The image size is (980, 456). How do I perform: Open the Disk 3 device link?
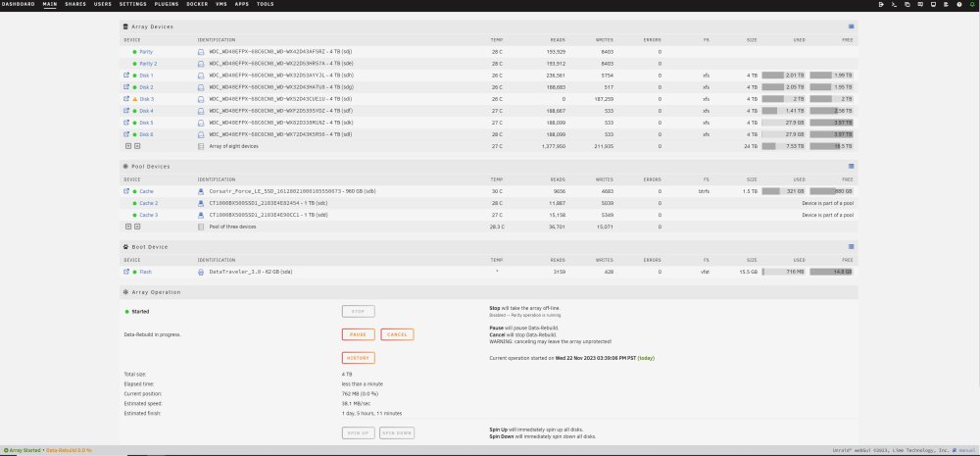point(146,99)
